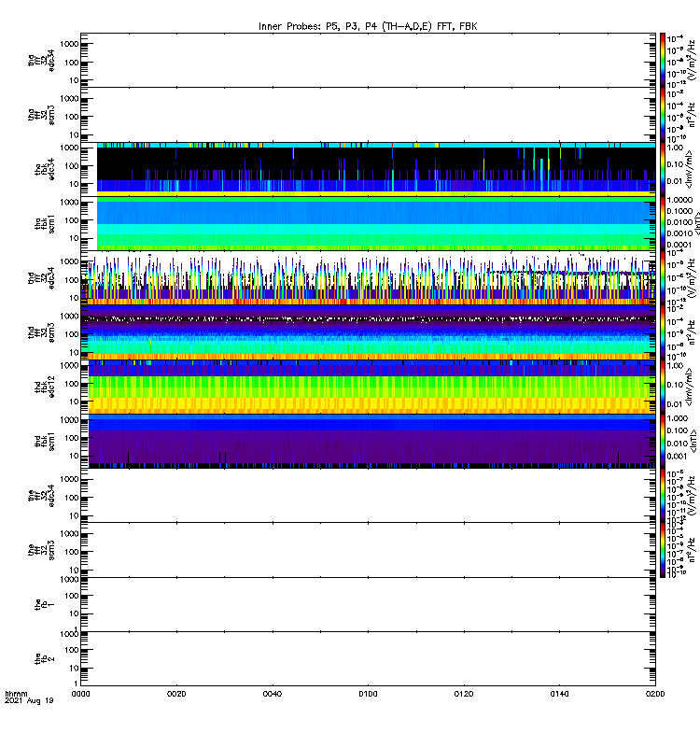Screen dimensions: 700x747
Task: Click the 'thd fbk edc12' y-axis label
Action: coord(45,387)
